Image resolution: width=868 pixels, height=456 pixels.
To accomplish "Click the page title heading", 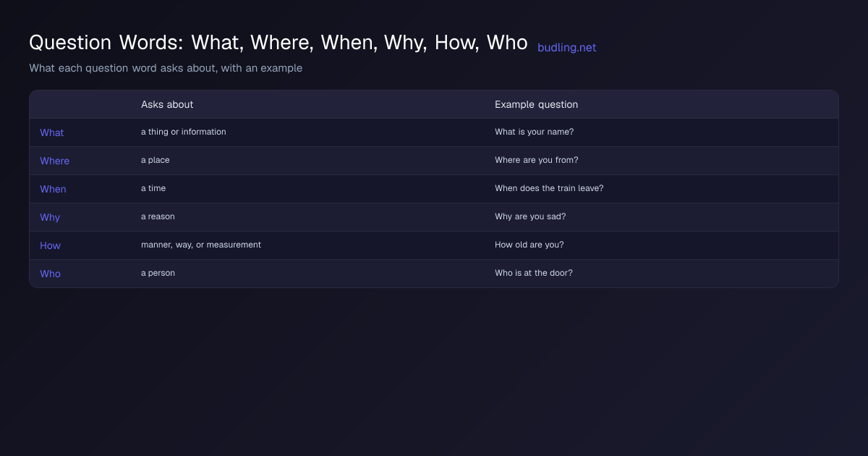I will (278, 43).
